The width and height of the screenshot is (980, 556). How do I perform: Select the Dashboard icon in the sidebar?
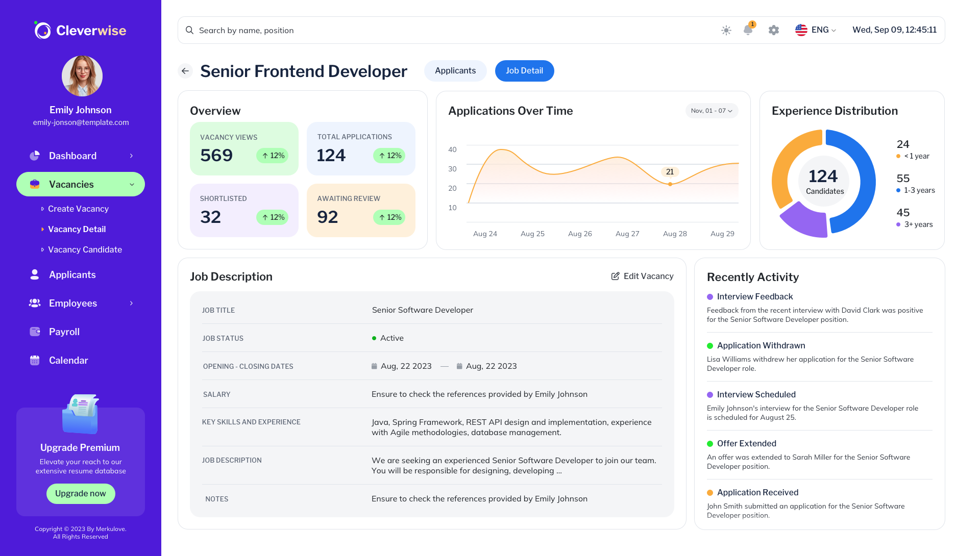(x=34, y=156)
